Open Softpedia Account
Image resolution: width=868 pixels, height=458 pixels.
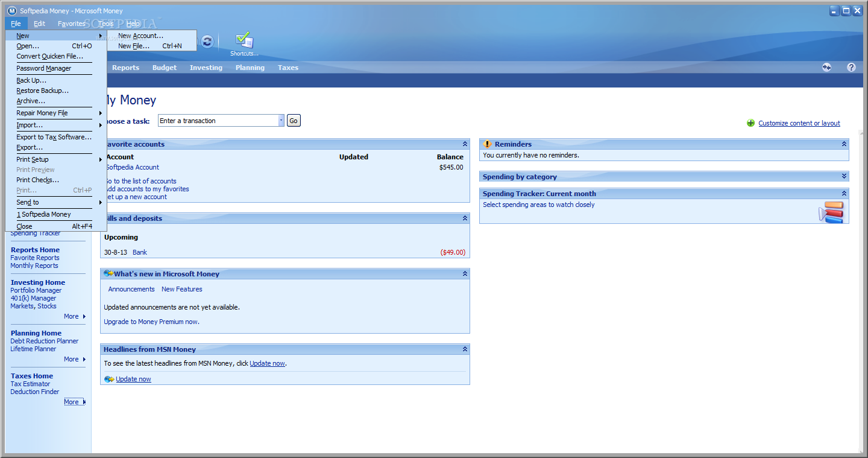[133, 167]
